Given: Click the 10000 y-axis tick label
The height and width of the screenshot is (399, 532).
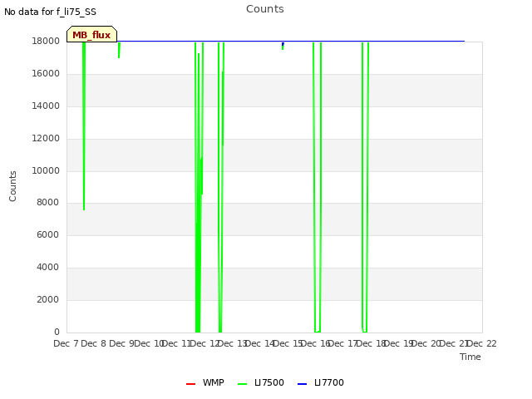Looking at the screenshot, I should 46,170.
